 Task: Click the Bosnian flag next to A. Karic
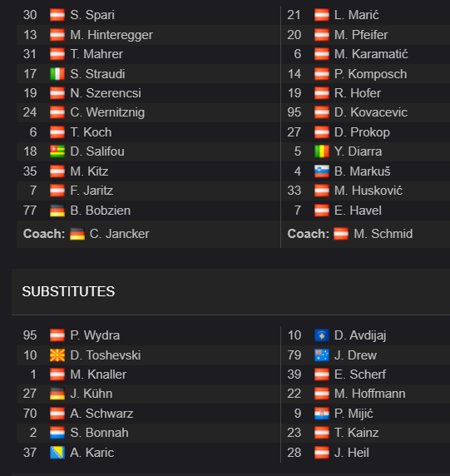(57, 453)
